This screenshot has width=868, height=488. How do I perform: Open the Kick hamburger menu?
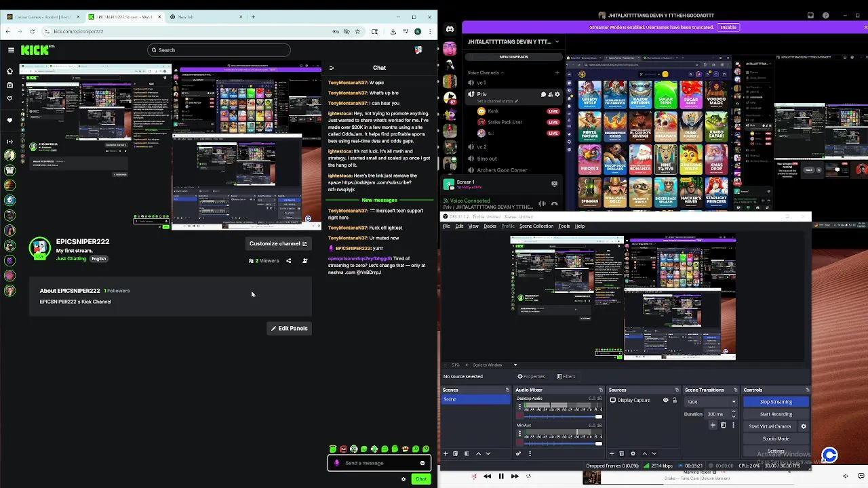pos(11,50)
